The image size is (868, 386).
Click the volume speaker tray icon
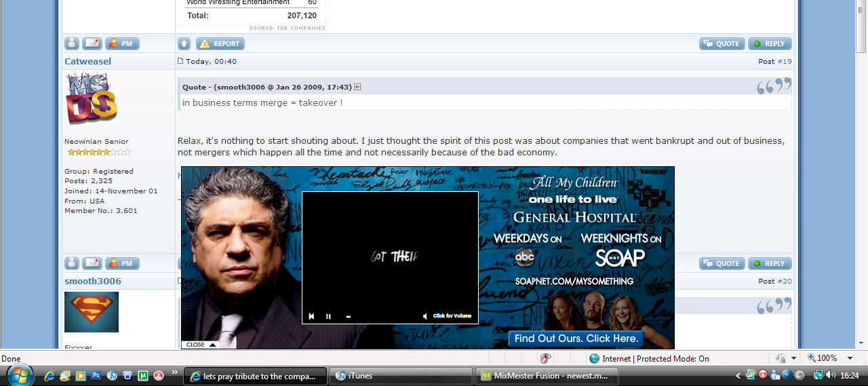coord(830,375)
